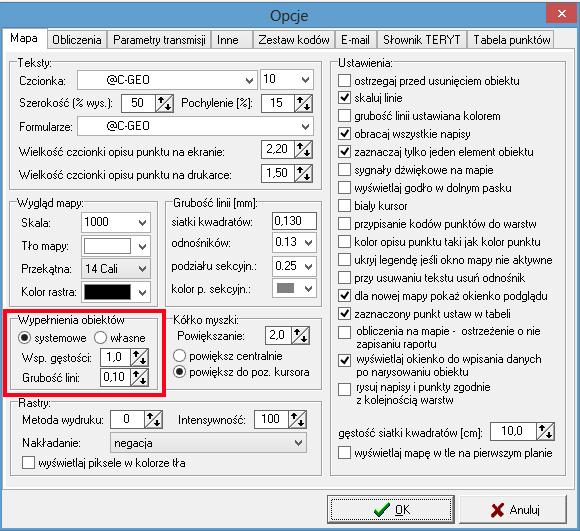Screen dimensions: 580x531
Task: Check wyświetlaj godło w dolnym pasku
Action: [344, 187]
